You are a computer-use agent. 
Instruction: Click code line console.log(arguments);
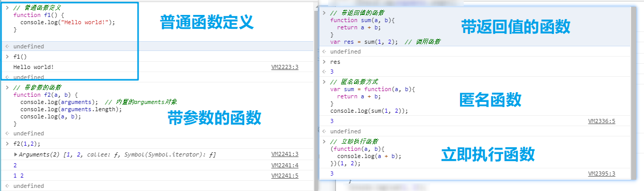click(59, 102)
